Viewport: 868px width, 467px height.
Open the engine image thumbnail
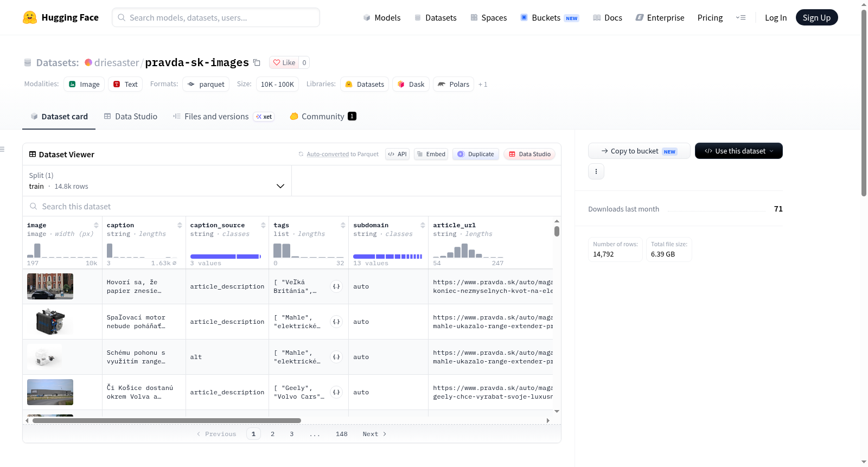pyautogui.click(x=50, y=322)
